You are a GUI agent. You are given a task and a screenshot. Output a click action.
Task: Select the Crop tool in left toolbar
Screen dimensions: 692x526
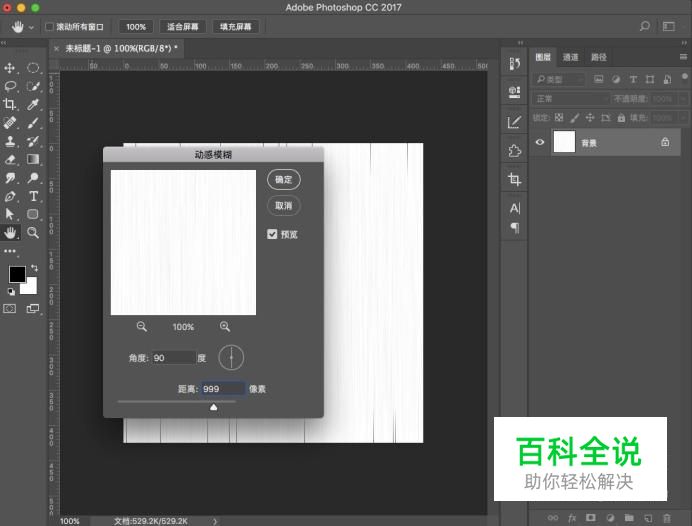(10, 104)
